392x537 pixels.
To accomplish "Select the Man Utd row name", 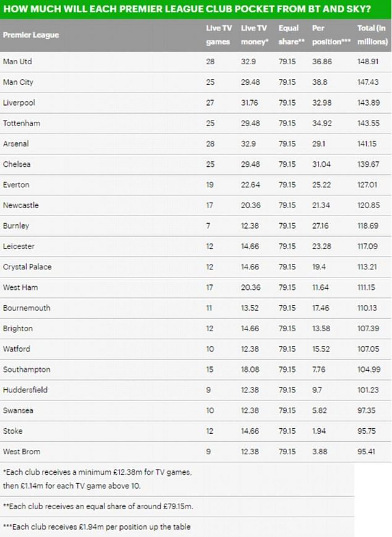I will pos(18,62).
